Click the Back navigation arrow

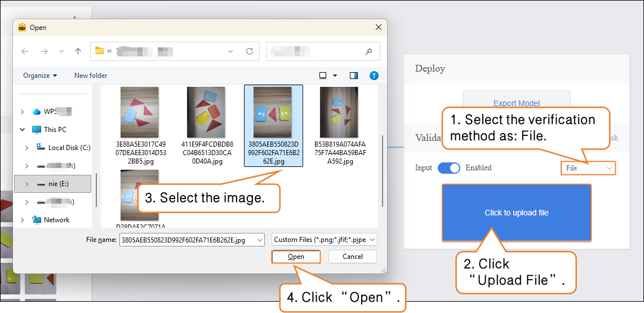tap(25, 51)
